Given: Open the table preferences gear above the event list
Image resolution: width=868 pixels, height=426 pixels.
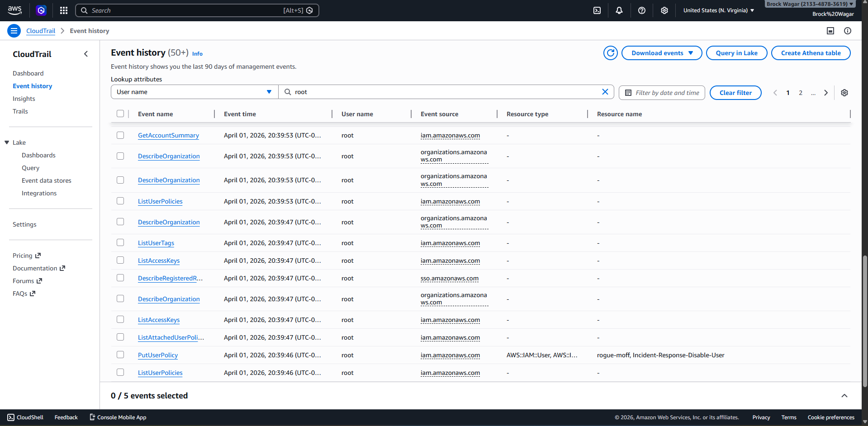Looking at the screenshot, I should (x=844, y=92).
